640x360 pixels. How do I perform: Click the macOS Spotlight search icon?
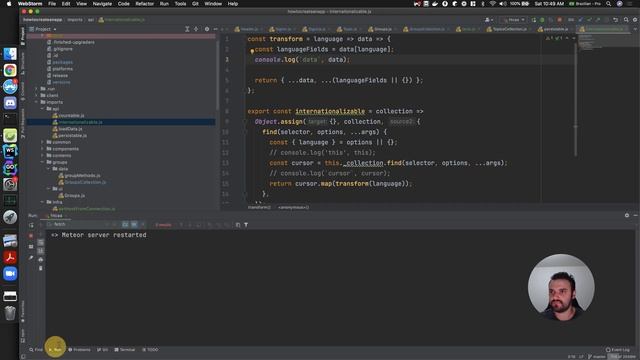tap(609, 4)
